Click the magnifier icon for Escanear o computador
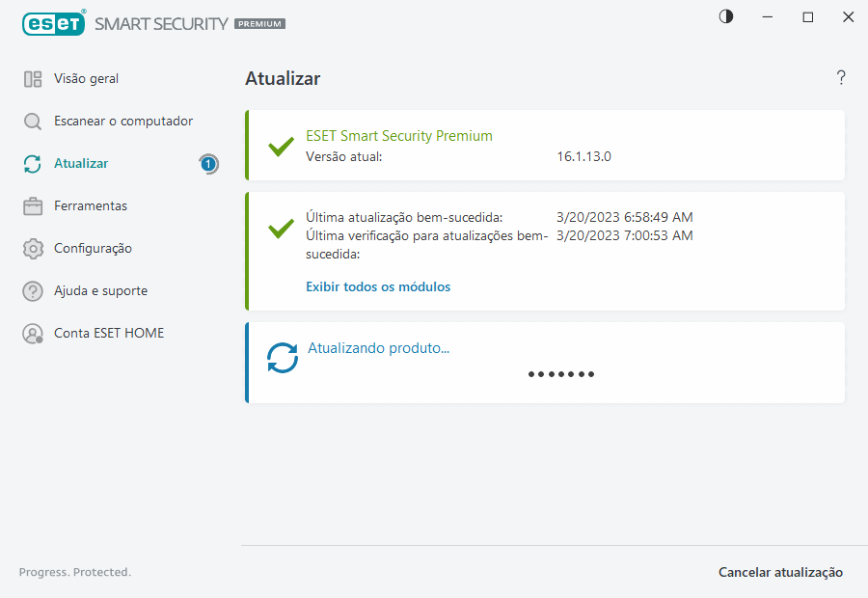The height and width of the screenshot is (598, 868). point(33,122)
